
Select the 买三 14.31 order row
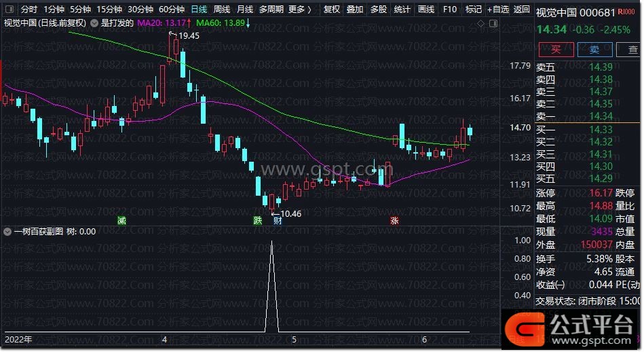(x=574, y=154)
